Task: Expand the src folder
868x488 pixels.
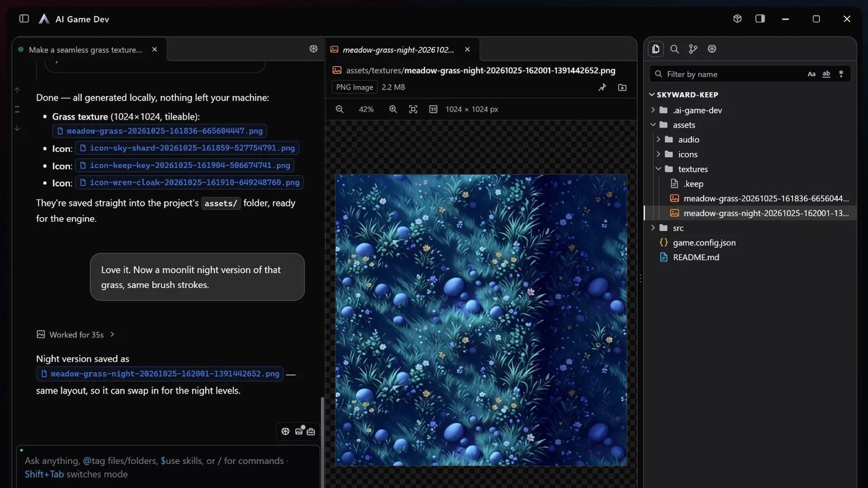Action: [x=653, y=228]
